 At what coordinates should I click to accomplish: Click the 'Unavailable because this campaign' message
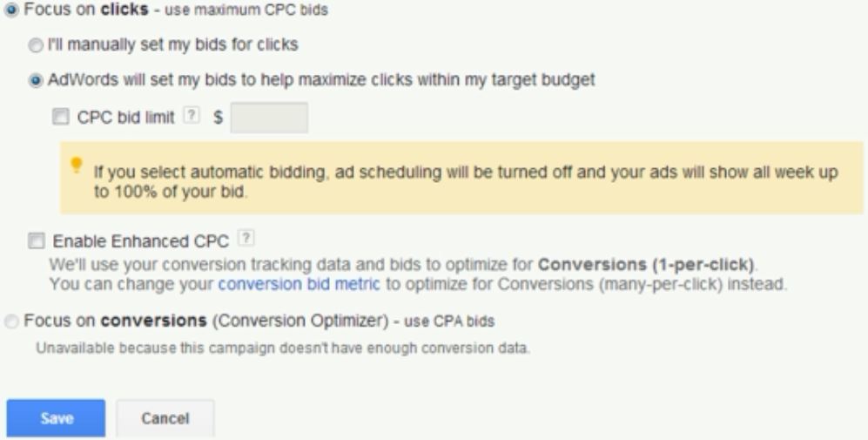(283, 349)
